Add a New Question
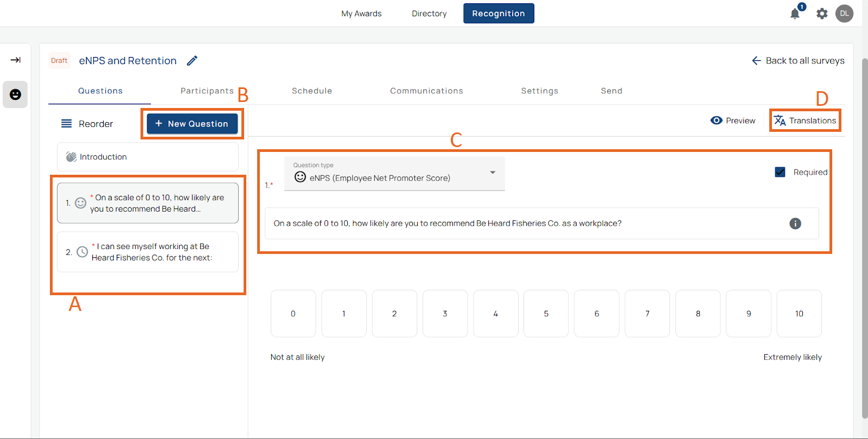The width and height of the screenshot is (868, 439). [192, 124]
